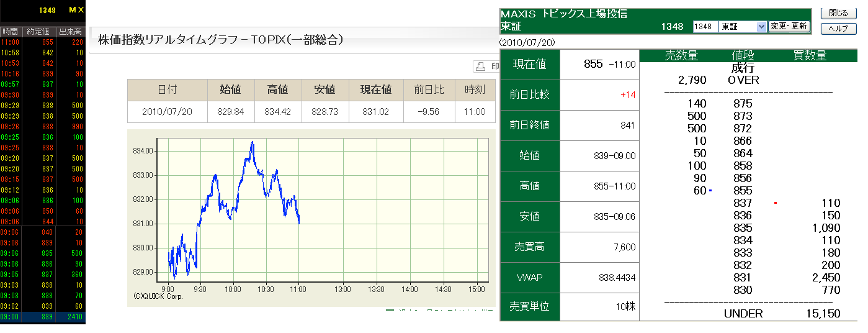Click the ヘルプ button
The height and width of the screenshot is (333, 868).
tap(838, 29)
